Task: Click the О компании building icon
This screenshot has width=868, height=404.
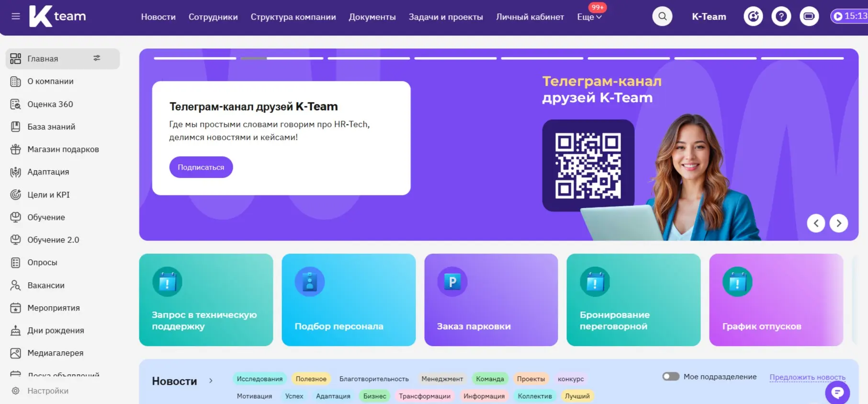Action: pos(16,81)
